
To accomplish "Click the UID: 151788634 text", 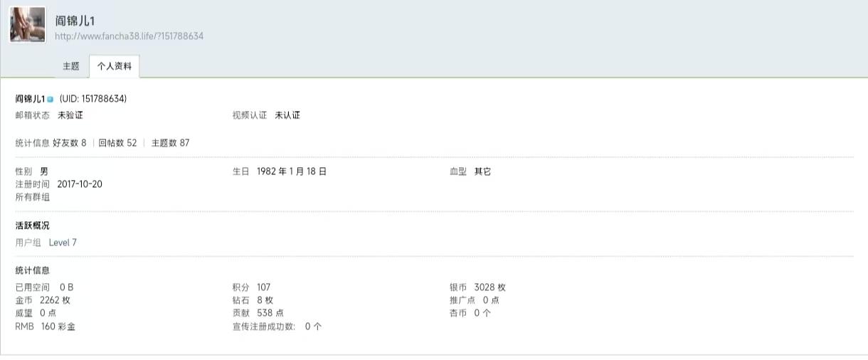I will (93, 99).
